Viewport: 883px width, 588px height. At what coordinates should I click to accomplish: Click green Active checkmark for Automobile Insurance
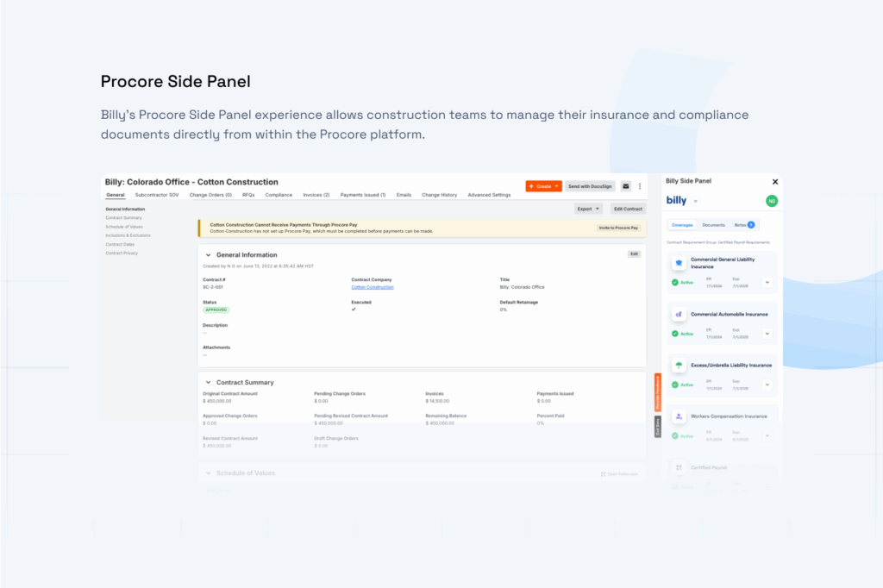tap(674, 334)
